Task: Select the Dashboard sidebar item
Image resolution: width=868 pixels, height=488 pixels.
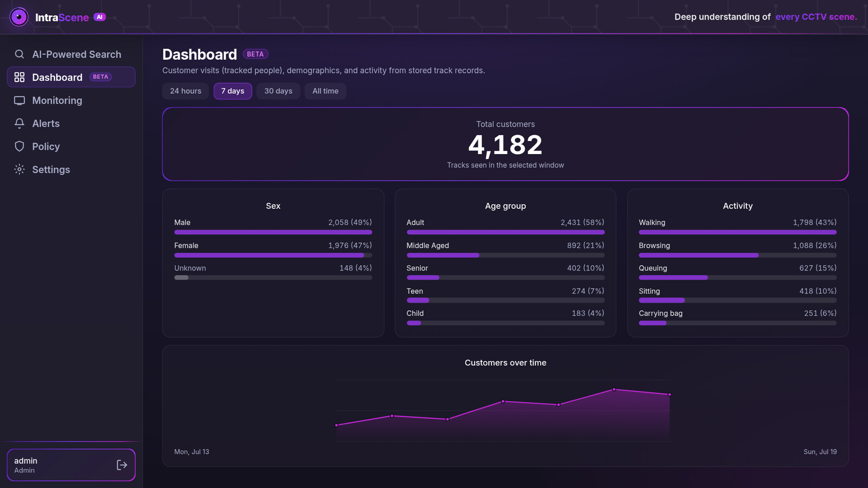Action: click(71, 77)
